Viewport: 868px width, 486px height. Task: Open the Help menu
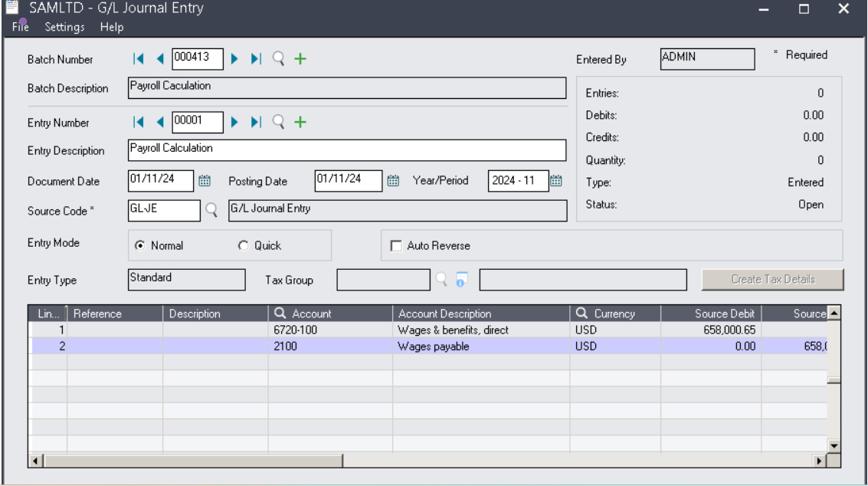click(112, 27)
